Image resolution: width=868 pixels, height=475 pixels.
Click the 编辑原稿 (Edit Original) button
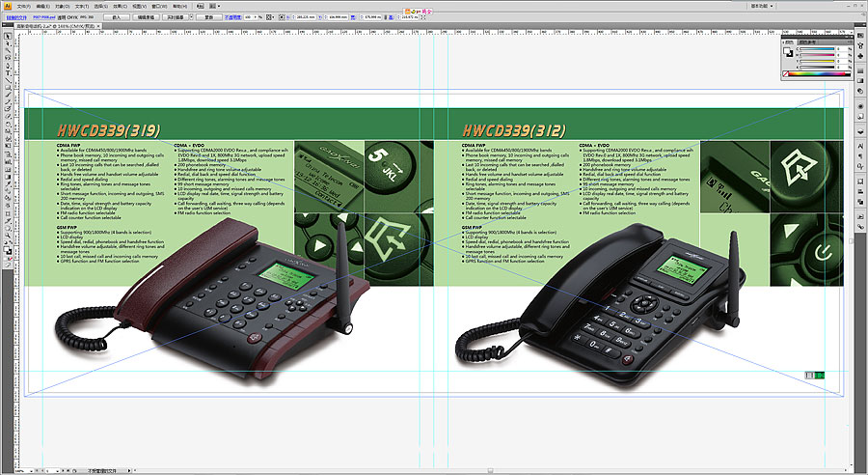click(147, 17)
